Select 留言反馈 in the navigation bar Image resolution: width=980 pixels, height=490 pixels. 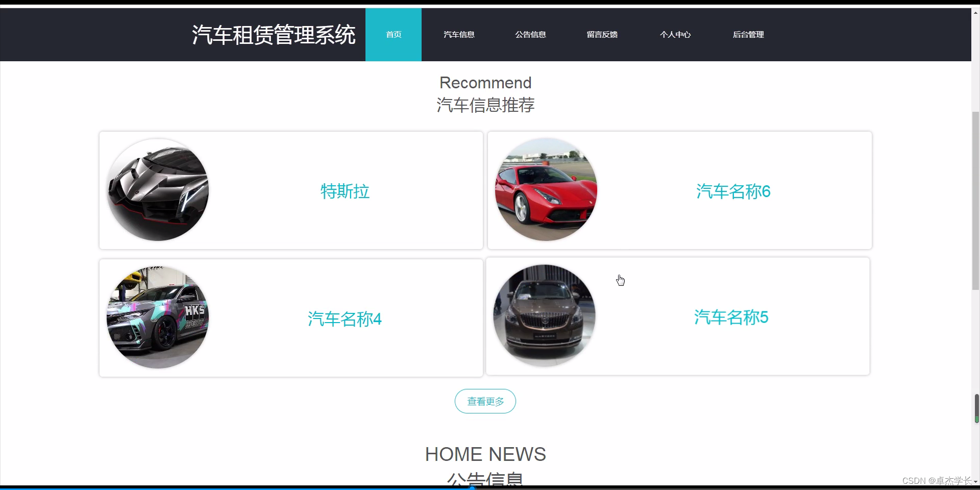pyautogui.click(x=602, y=35)
